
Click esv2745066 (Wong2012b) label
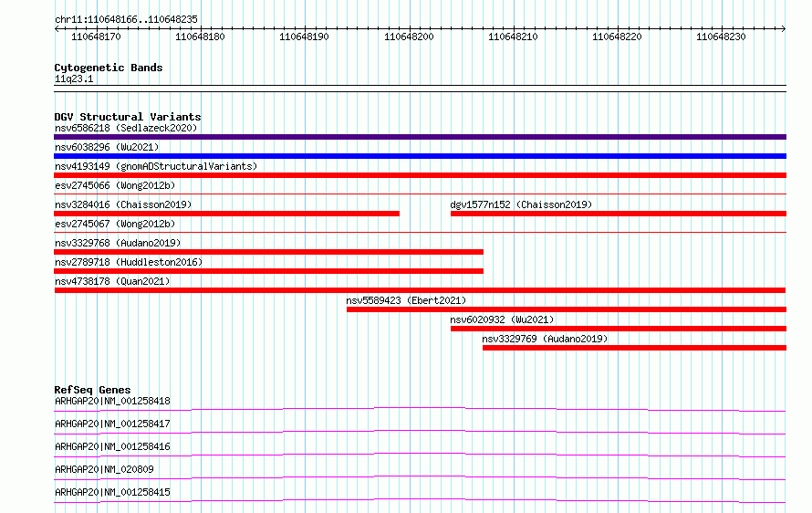point(115,185)
